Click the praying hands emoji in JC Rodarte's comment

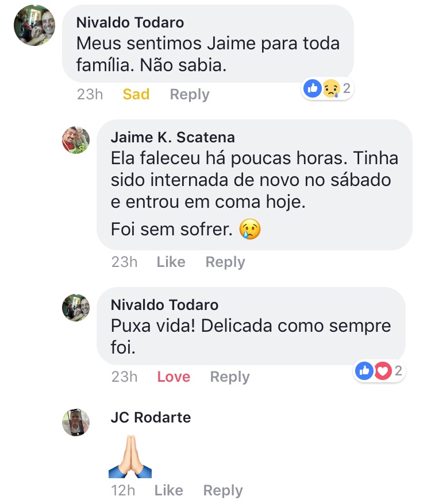tap(130, 456)
